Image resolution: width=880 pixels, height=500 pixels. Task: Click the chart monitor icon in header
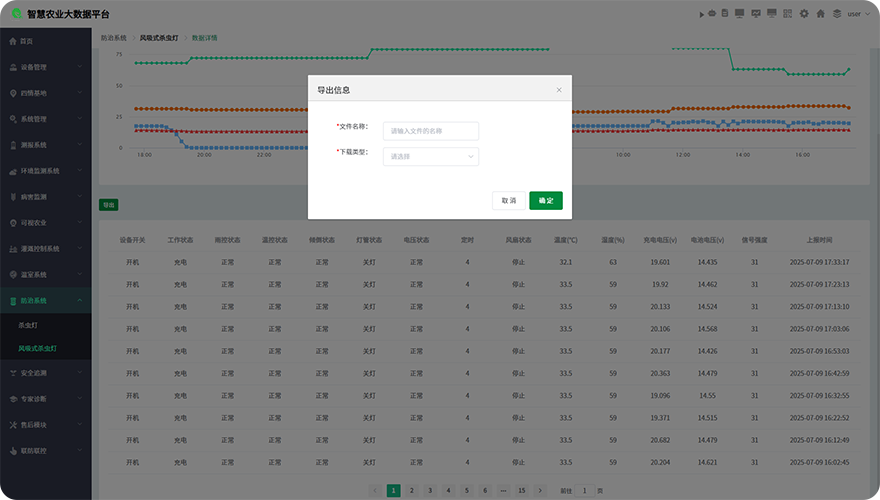click(755, 14)
